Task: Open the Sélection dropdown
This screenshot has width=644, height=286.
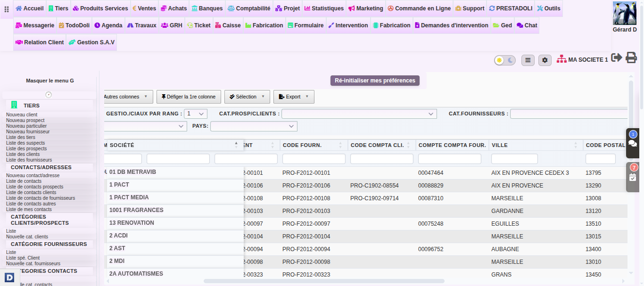Action: click(x=247, y=97)
